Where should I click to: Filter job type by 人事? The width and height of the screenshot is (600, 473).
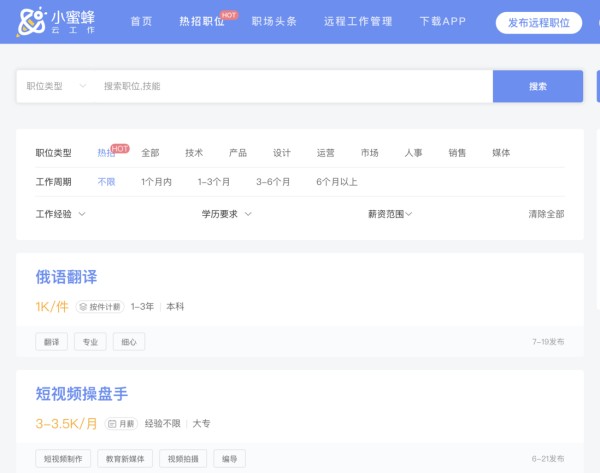tap(414, 153)
